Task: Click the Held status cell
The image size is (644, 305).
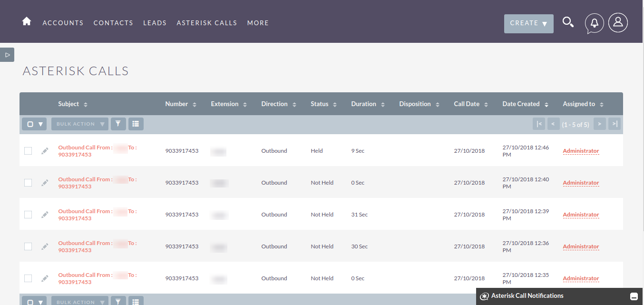Action: point(317,151)
